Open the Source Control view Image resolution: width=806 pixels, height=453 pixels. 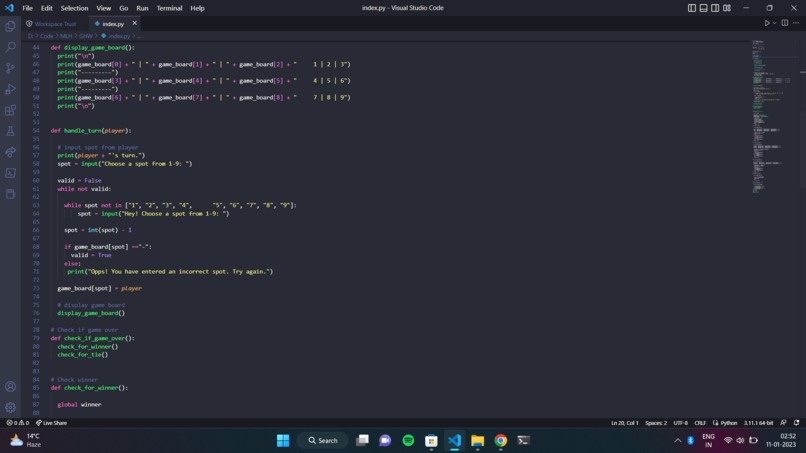[x=10, y=68]
